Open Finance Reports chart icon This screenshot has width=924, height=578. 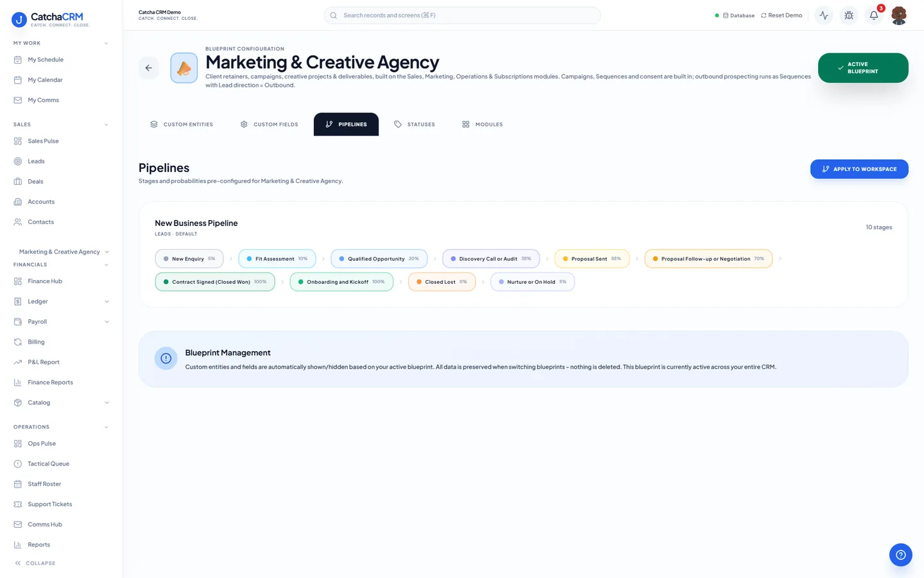tap(18, 382)
